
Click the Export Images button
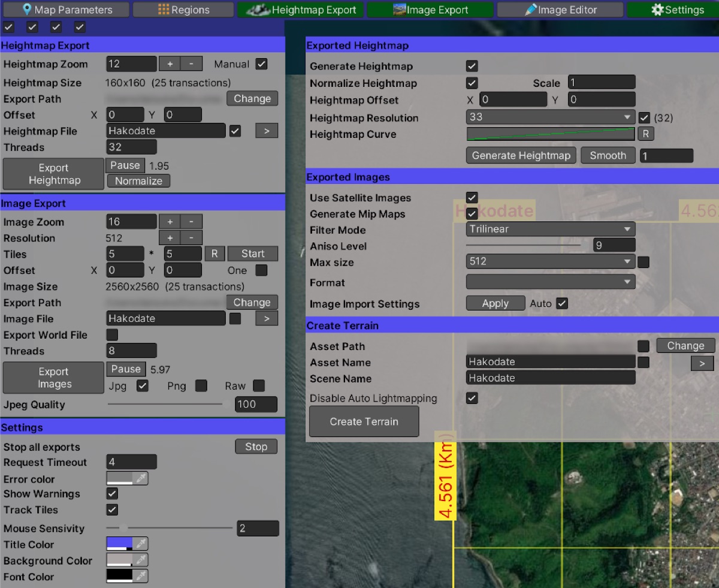(x=53, y=378)
